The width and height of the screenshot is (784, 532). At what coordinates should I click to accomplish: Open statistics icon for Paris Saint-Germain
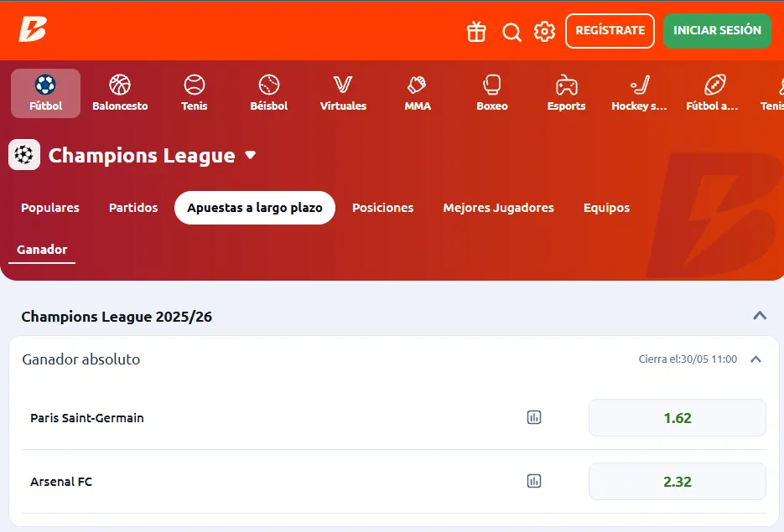tap(534, 417)
